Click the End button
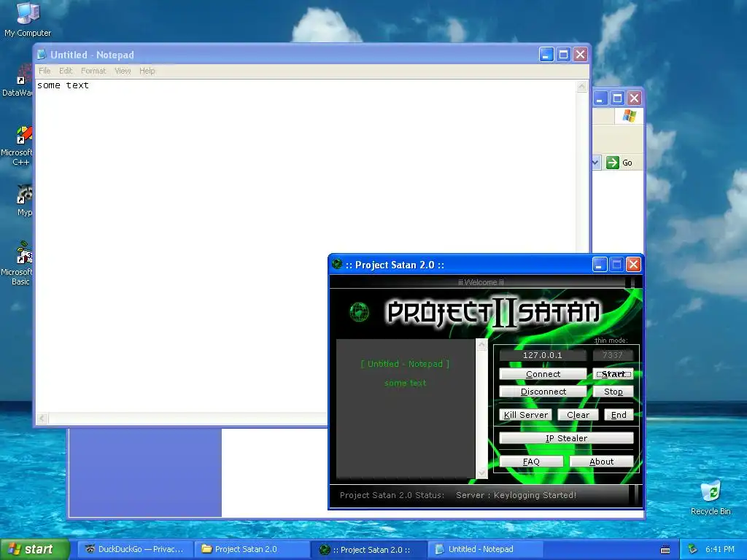Screen dimensions: 747x560 coord(619,415)
